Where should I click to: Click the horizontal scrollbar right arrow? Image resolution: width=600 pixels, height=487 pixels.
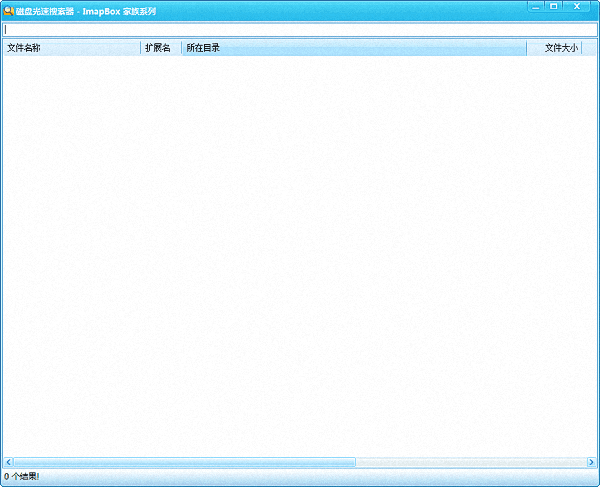[x=590, y=462]
